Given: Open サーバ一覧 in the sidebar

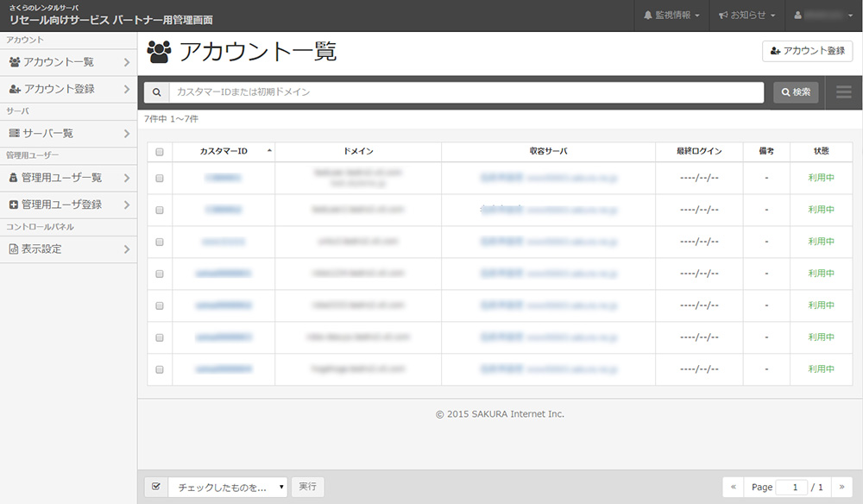Looking at the screenshot, I should 68,133.
